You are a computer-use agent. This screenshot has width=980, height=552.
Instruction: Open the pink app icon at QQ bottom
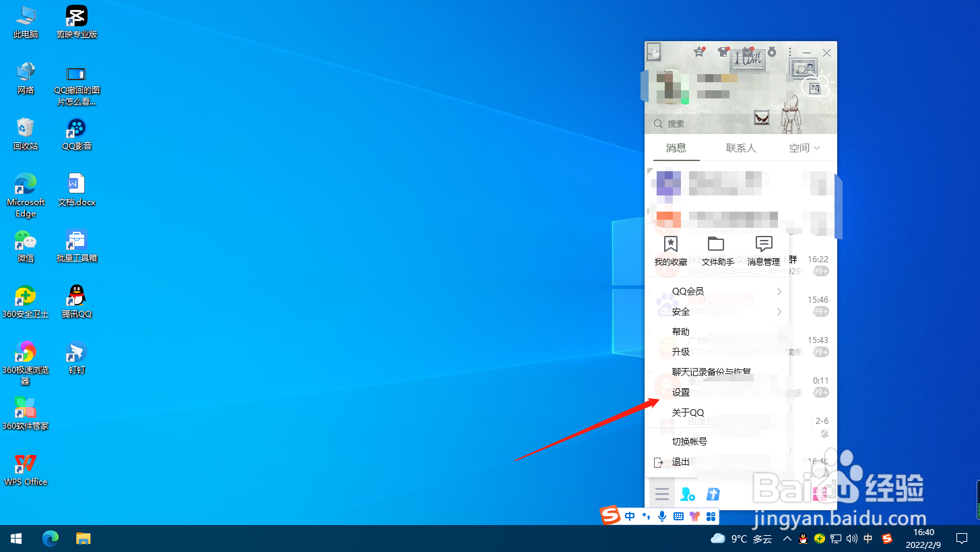[820, 495]
